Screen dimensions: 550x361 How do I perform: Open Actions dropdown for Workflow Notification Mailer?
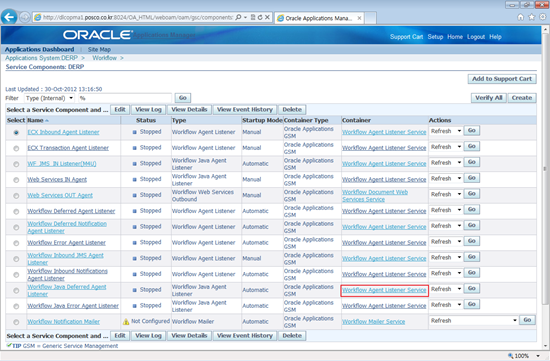click(474, 320)
